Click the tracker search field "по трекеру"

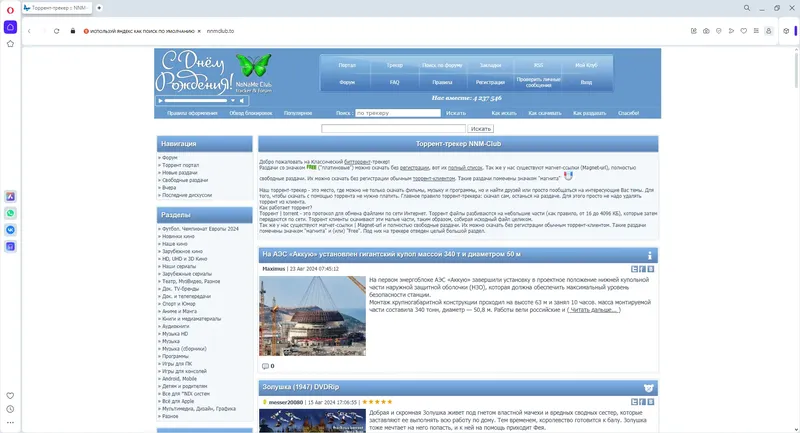pyautogui.click(x=398, y=113)
